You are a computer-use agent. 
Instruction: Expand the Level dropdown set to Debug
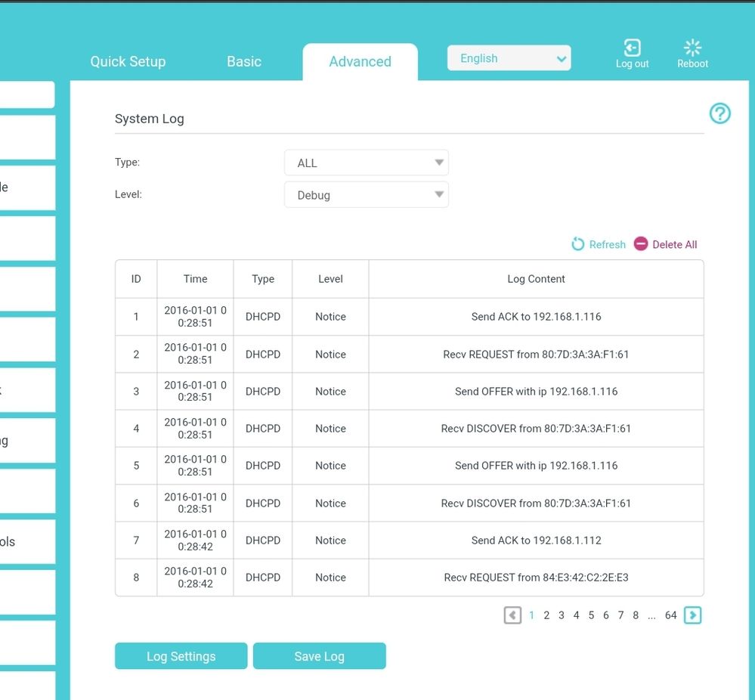(x=367, y=195)
